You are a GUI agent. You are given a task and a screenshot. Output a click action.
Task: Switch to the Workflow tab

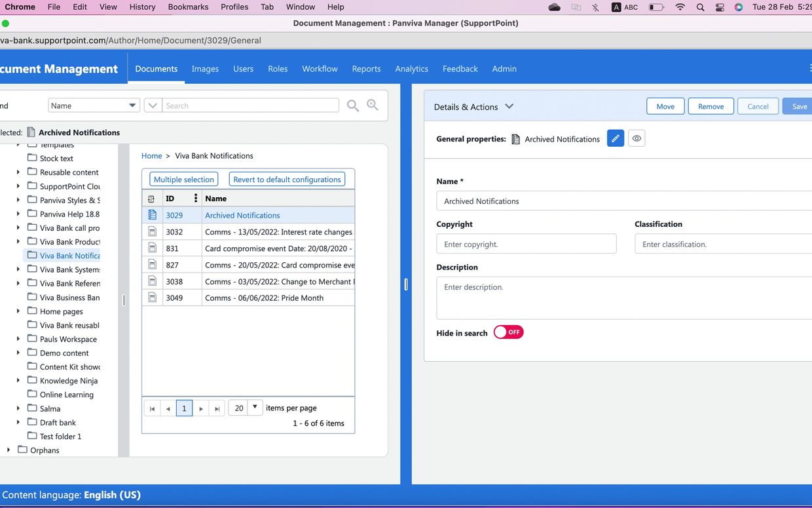(320, 69)
